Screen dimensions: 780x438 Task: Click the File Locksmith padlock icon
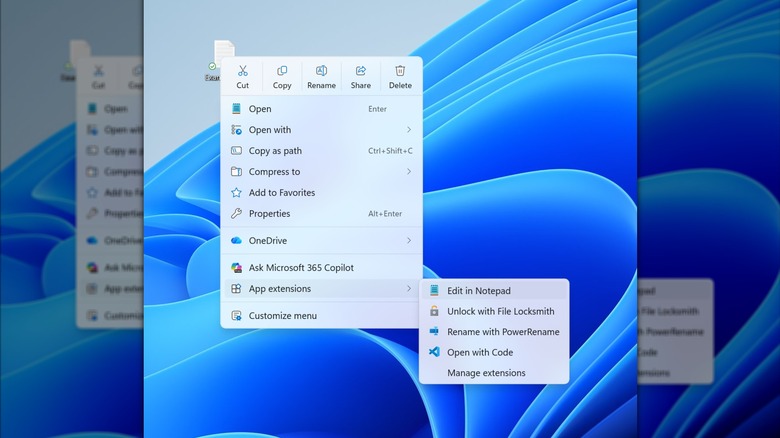(434, 311)
